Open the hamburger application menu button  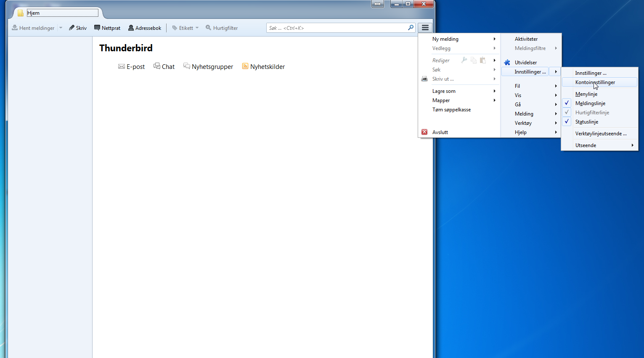[x=425, y=28]
